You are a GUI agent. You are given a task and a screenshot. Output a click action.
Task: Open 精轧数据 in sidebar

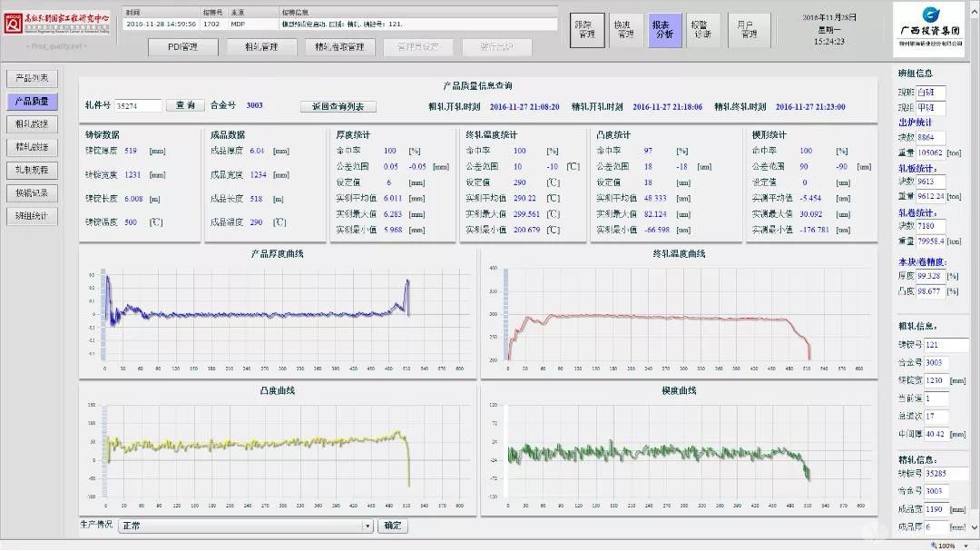click(33, 147)
